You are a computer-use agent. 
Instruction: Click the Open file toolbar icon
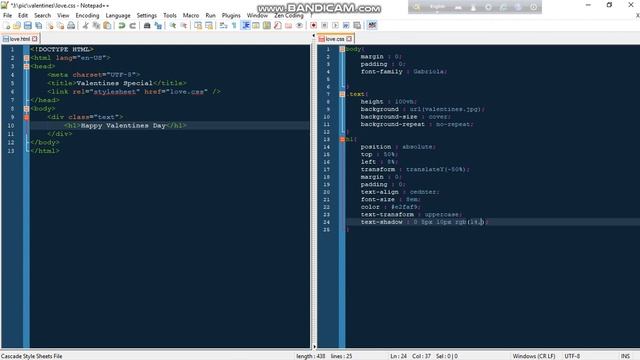click(x=17, y=25)
